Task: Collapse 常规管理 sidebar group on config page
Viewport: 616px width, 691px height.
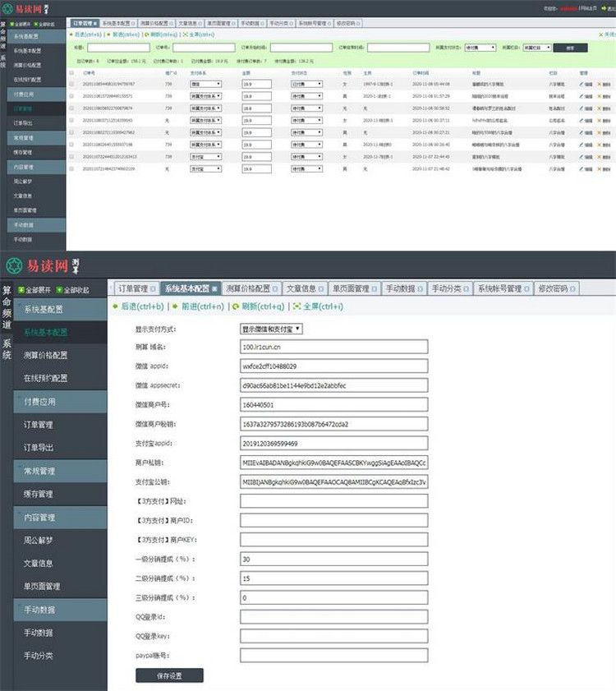Action: (60, 471)
